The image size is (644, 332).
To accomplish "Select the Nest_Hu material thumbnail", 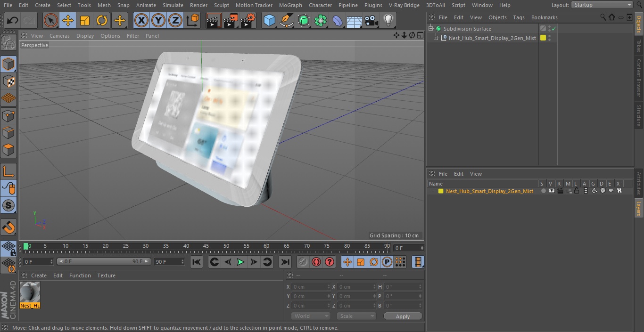I will tap(30, 295).
